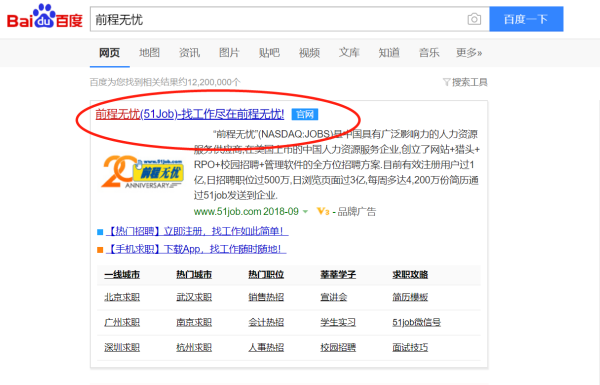Open camera image search icon

pos(474,19)
